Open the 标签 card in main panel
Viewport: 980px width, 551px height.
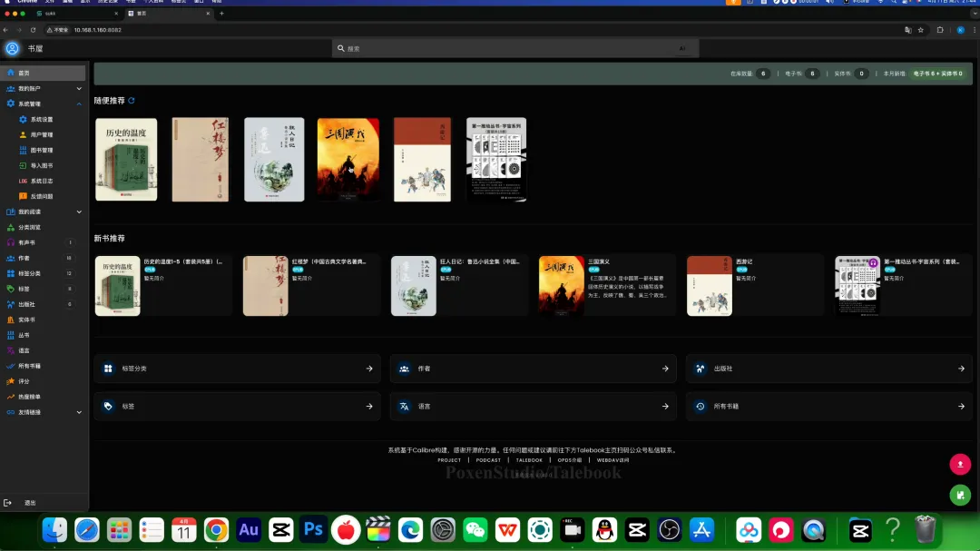tap(238, 407)
